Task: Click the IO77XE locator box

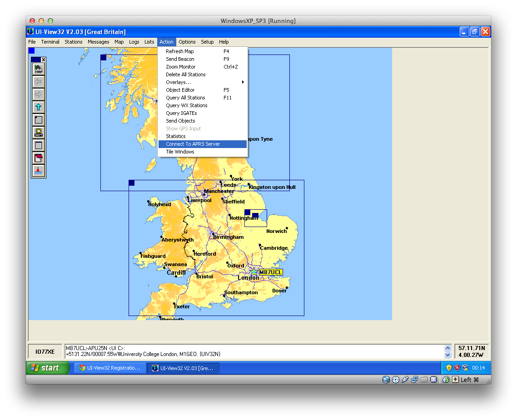Action: click(x=45, y=352)
